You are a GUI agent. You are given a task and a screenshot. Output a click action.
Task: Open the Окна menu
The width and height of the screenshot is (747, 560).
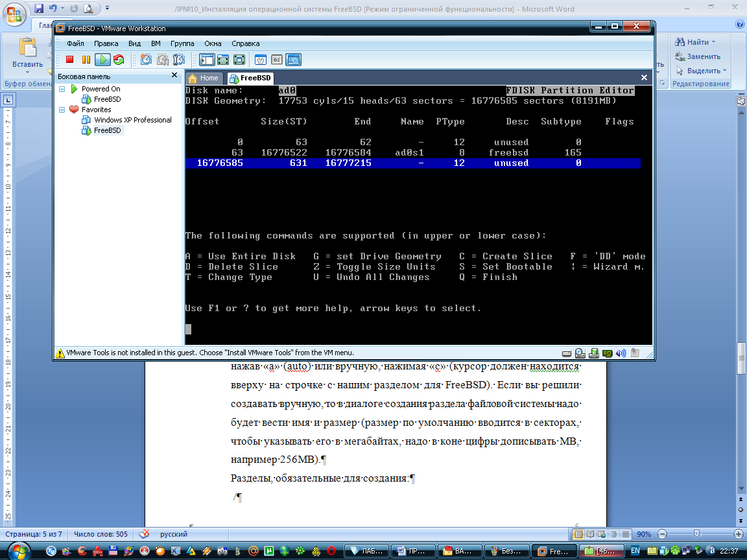click(213, 43)
